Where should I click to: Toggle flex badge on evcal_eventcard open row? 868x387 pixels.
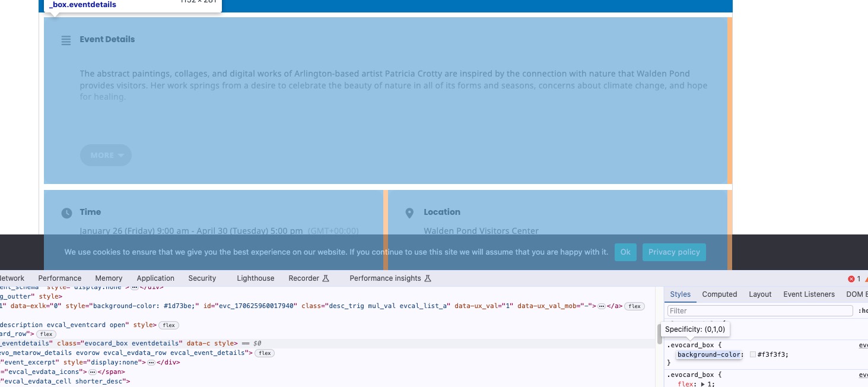click(x=169, y=325)
